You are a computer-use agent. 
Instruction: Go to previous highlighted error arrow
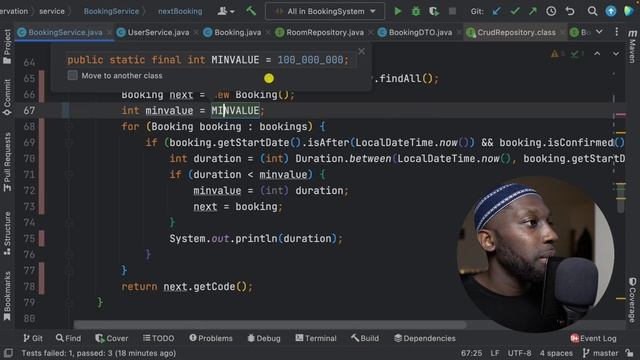pos(597,53)
